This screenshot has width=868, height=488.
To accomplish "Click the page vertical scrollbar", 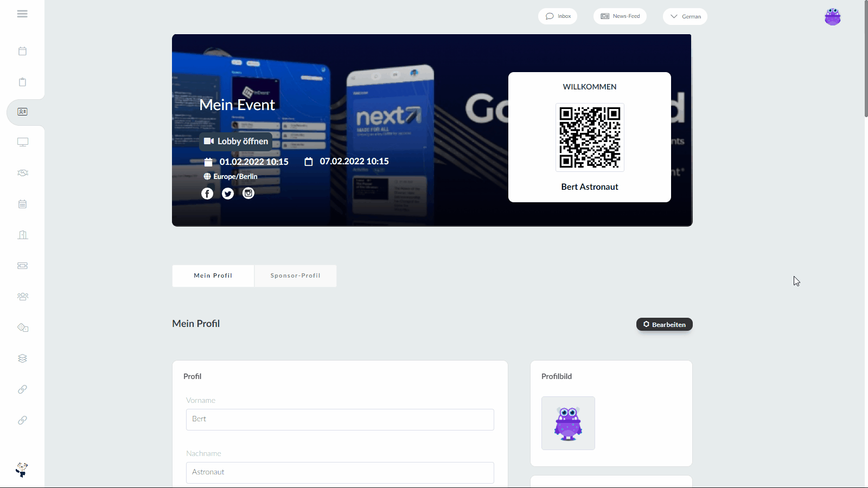I will 865,59.
